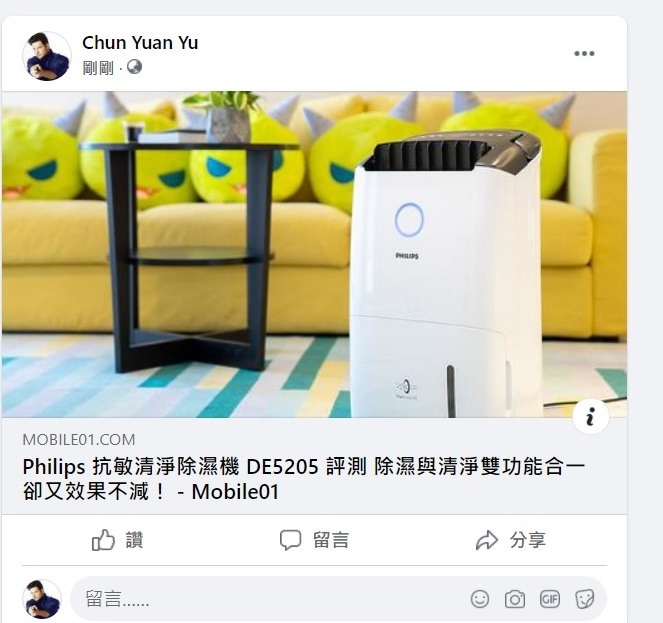Viewport: 663px width, 623px height.
Task: Attach a photo using the camera icon
Action: pyautogui.click(x=515, y=599)
